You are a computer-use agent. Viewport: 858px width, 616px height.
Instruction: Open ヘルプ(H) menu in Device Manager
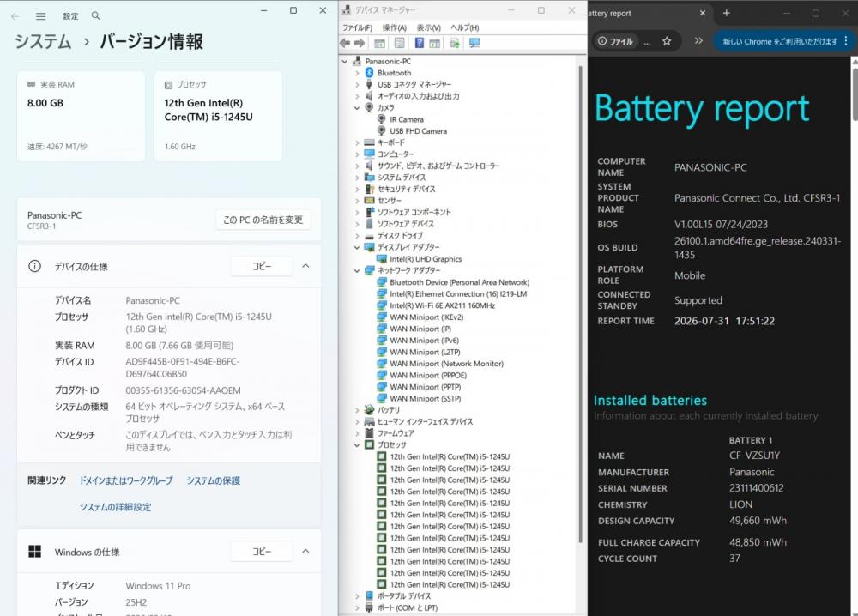pos(464,28)
